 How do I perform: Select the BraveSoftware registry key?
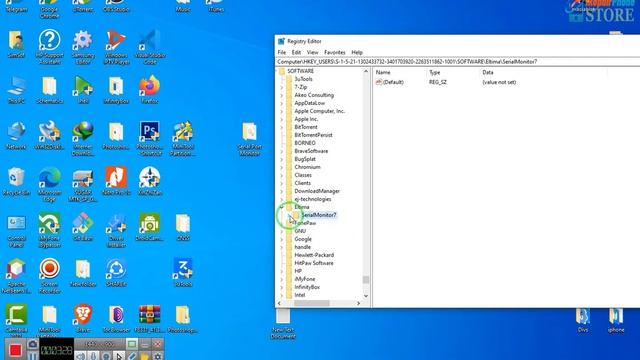click(x=311, y=151)
